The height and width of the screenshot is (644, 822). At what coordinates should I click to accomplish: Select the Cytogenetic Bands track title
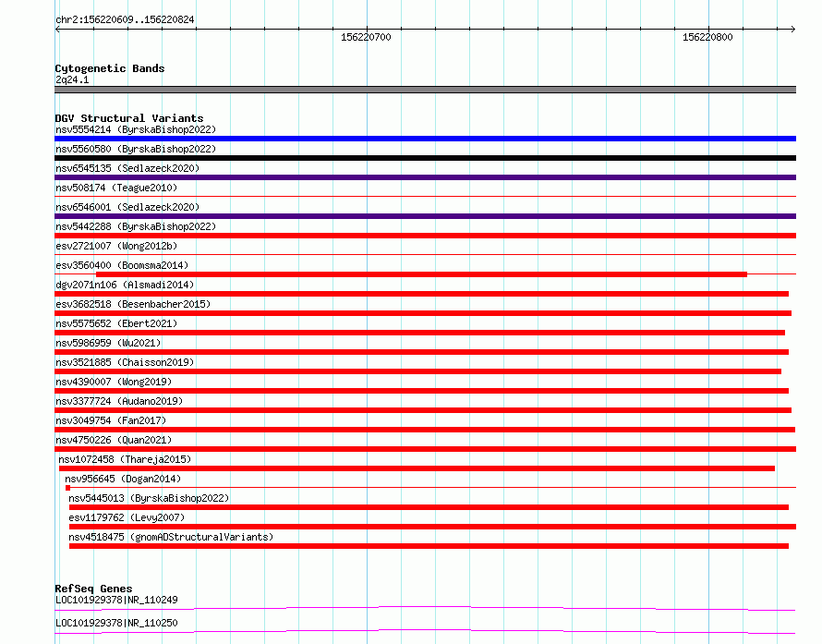(x=110, y=68)
